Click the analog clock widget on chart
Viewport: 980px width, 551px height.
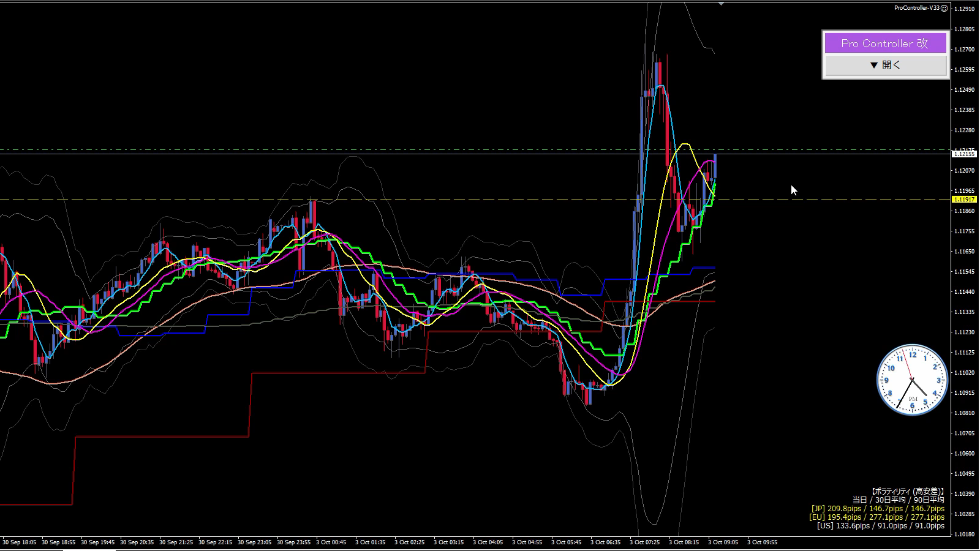(912, 380)
